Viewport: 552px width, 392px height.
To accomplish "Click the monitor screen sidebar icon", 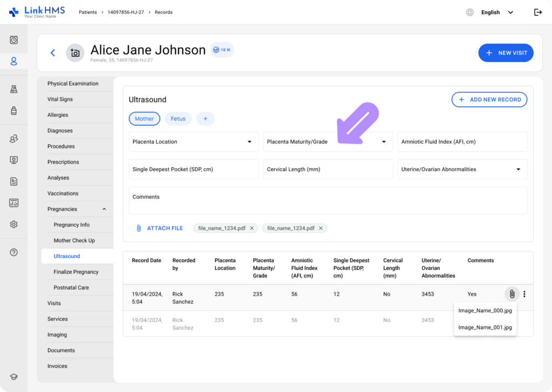I will [13, 160].
